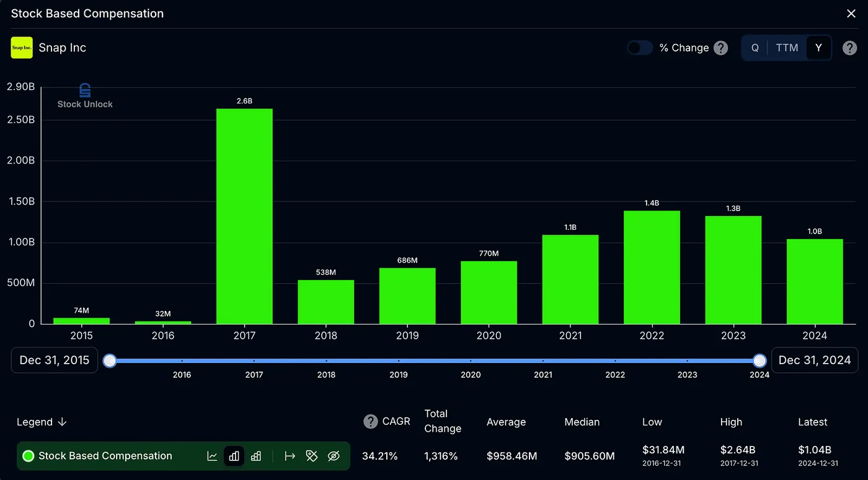The height and width of the screenshot is (480, 868).
Task: Click the $1.04B latest value
Action: click(x=815, y=450)
